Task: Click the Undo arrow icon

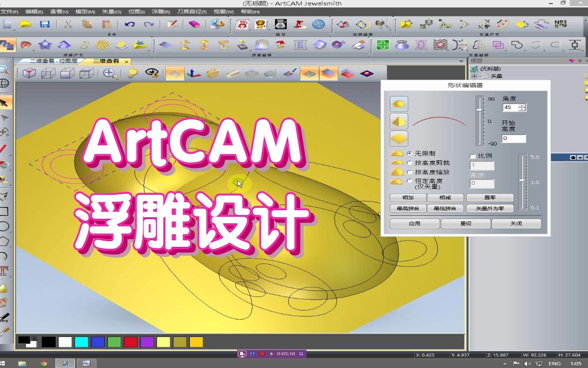Action: [129, 24]
